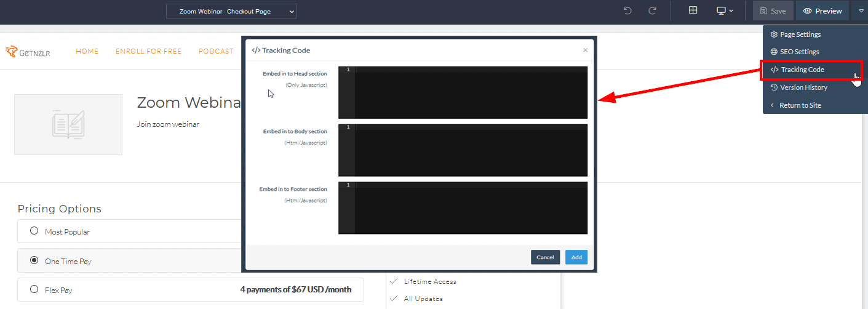Open SEO Settings menu item
Viewport: 868px width, 309px height.
click(799, 52)
